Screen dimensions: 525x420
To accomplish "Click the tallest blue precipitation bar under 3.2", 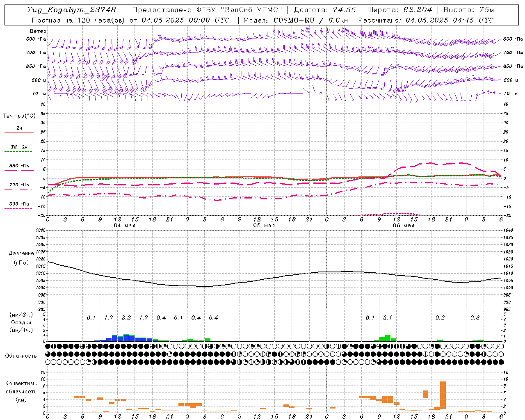I will click(x=126, y=338).
